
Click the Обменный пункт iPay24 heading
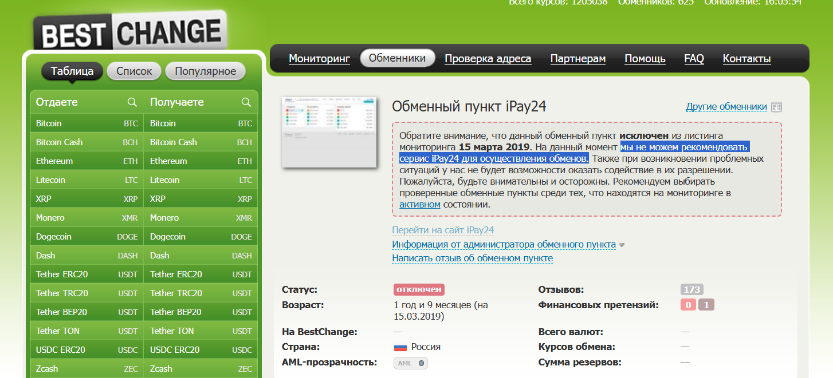coord(469,107)
